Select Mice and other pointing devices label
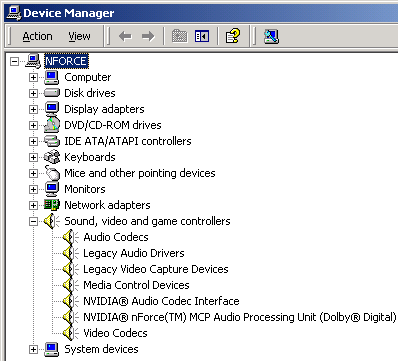Image resolution: width=398 pixels, height=361 pixels. 140,173
